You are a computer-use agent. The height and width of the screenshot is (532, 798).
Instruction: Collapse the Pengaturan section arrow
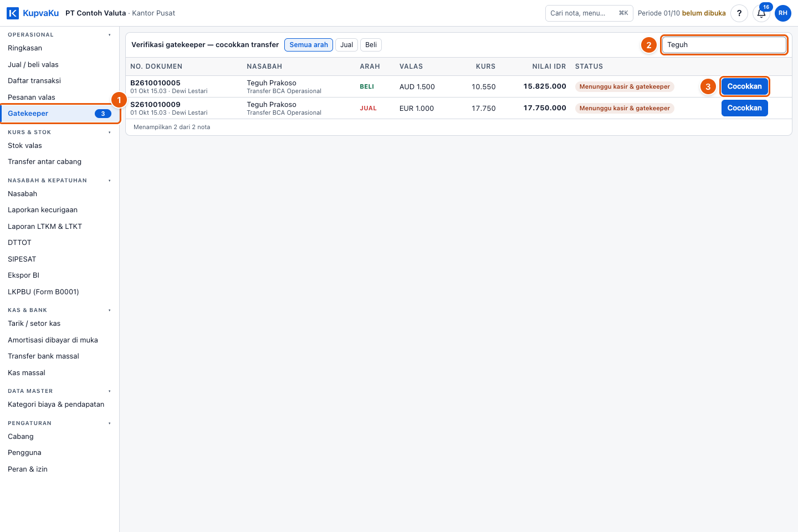110,423
